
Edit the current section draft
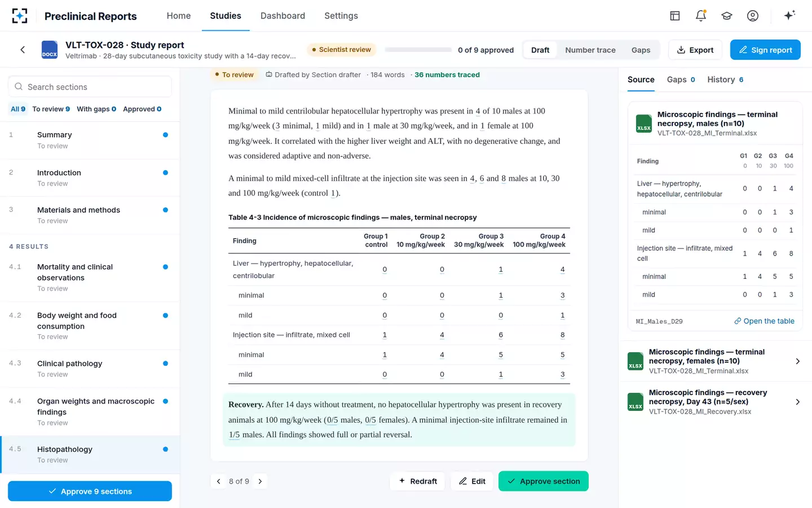click(472, 481)
